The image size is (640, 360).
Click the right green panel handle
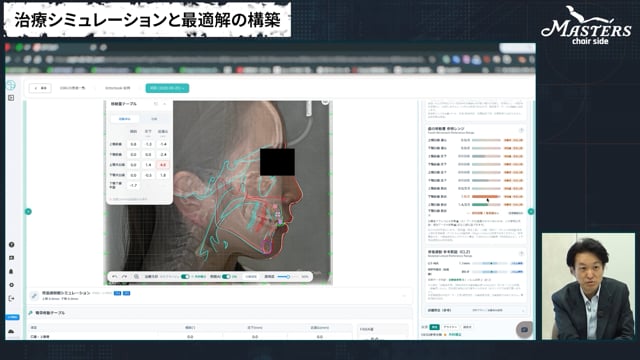(x=531, y=211)
